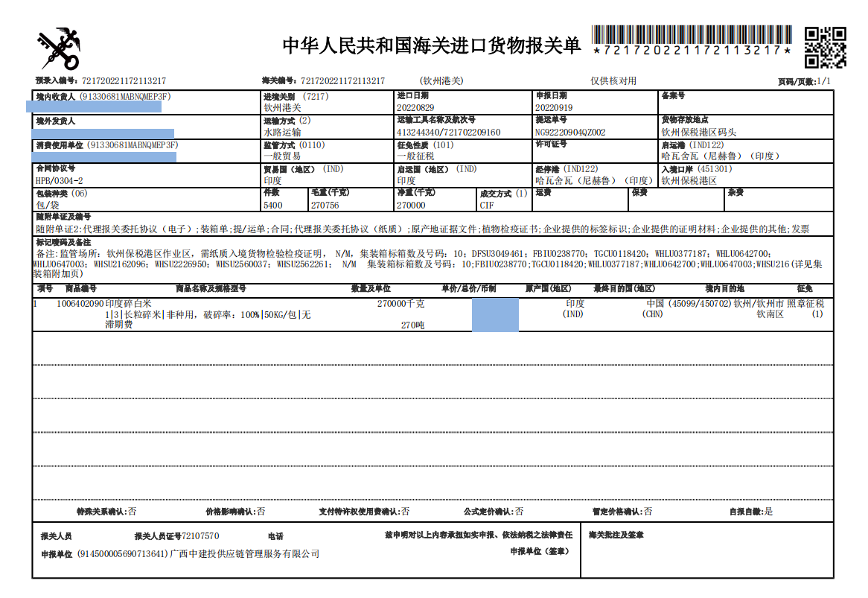868x598 pixels.
Task: Click the origin country code (IND) in item row
Action: (573, 314)
